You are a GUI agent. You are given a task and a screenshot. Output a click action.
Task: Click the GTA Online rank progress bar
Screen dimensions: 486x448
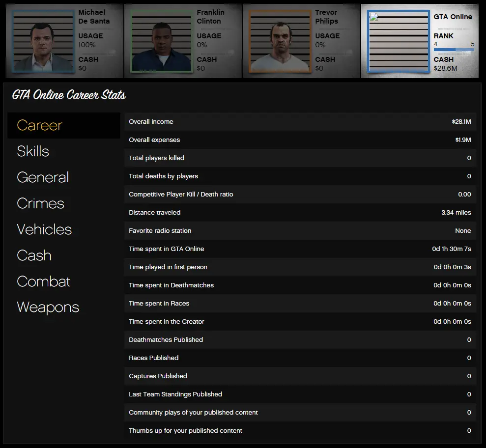tap(454, 50)
